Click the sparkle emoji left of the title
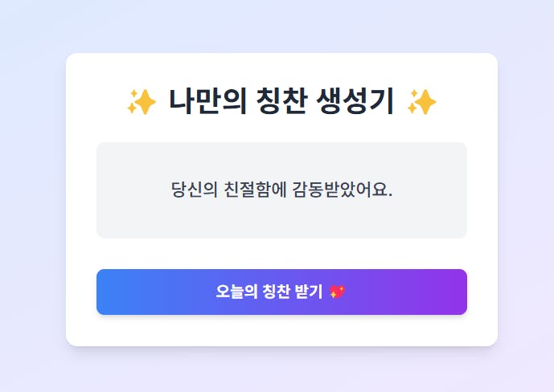Image resolution: width=554 pixels, height=392 pixels. click(x=141, y=102)
